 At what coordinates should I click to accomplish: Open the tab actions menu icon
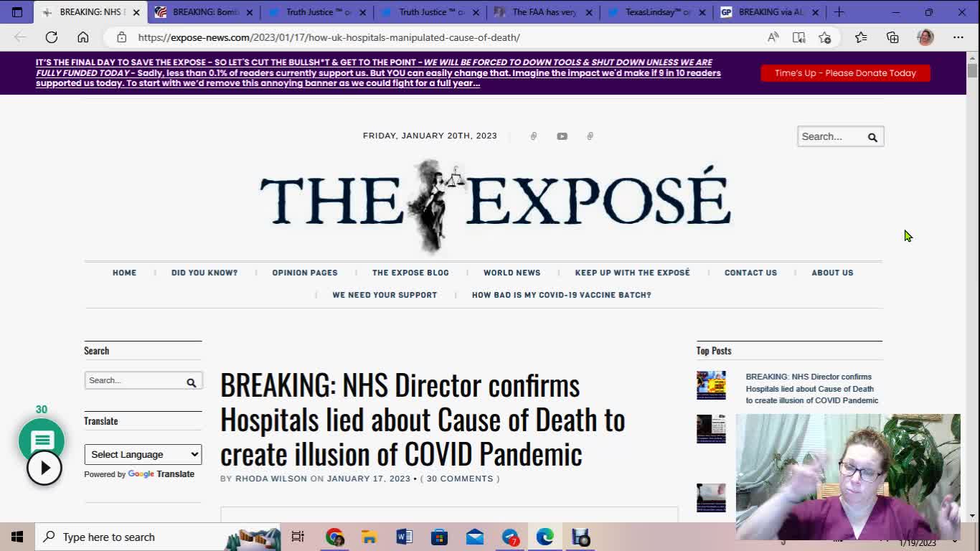point(17,12)
